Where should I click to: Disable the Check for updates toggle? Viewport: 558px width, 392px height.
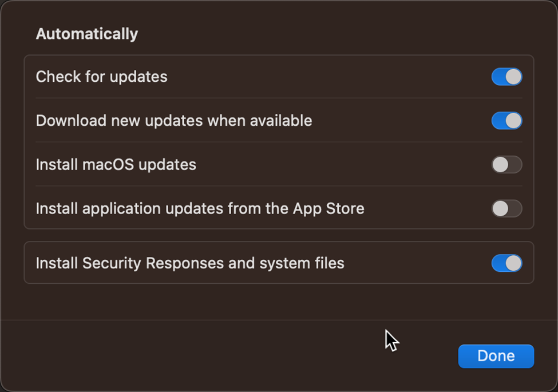coord(506,77)
